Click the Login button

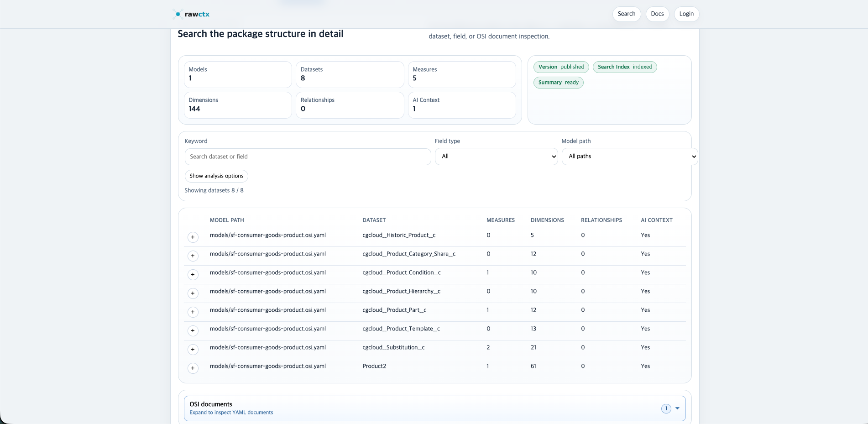686,14
